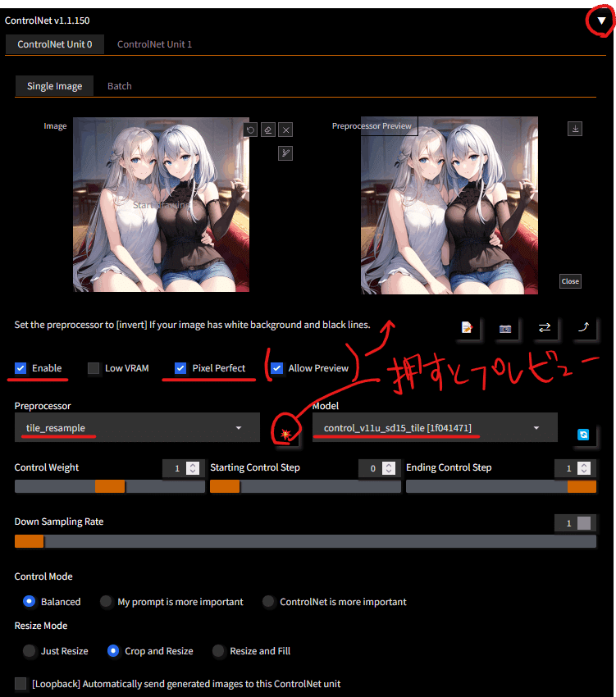Click the Ending Control Step slider
This screenshot has height=697, width=616.
(x=501, y=487)
